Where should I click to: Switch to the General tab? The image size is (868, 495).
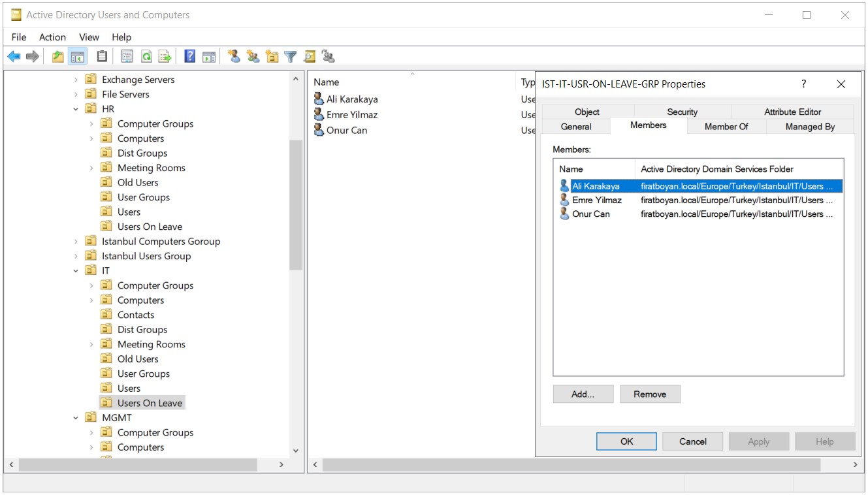pos(576,127)
